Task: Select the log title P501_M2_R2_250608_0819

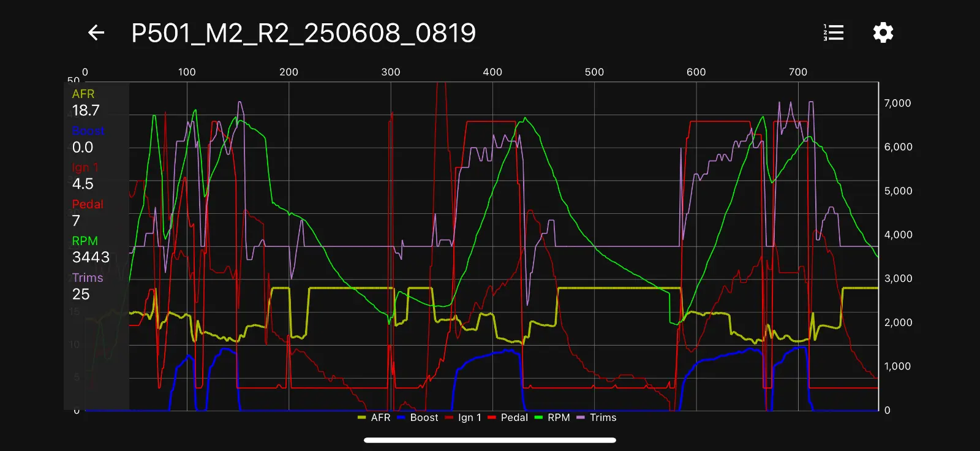Action: 303,33
